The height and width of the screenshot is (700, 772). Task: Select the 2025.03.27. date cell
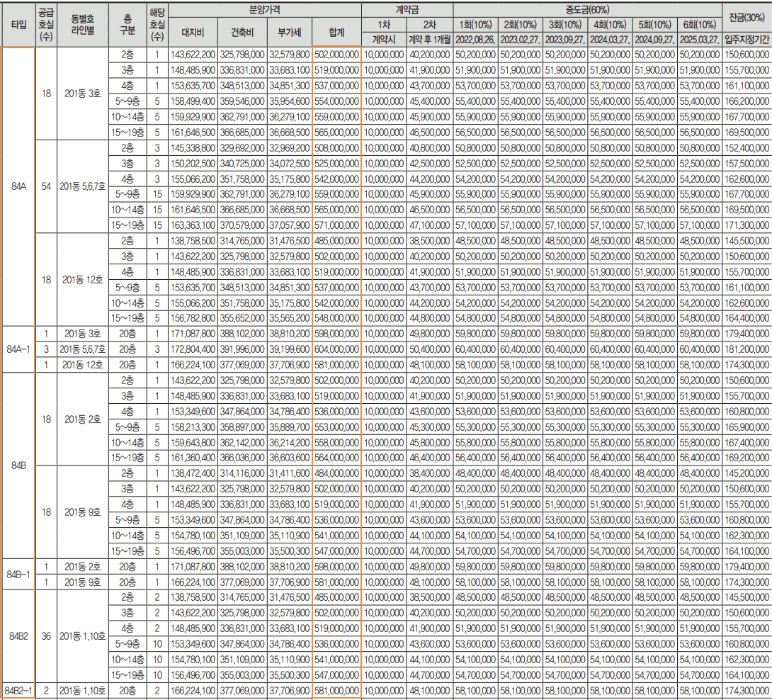[x=700, y=40]
